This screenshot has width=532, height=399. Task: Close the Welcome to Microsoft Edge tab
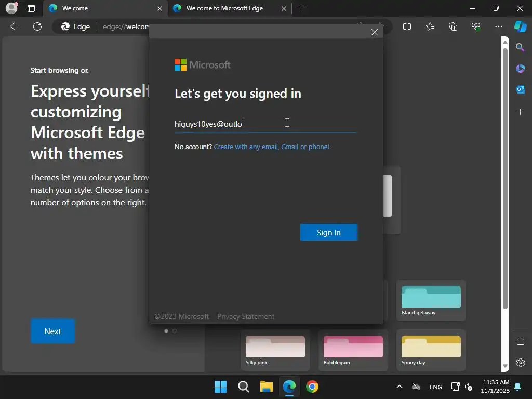[284, 8]
